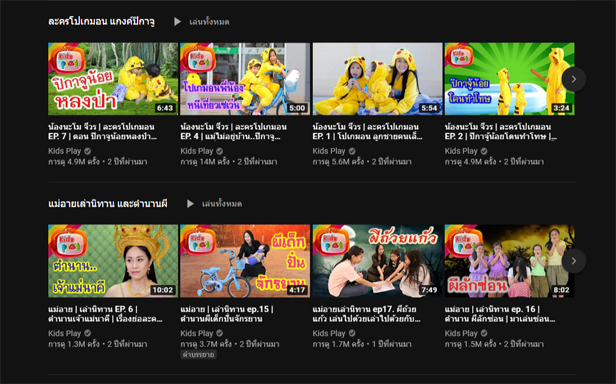Click verified badge under ep17 video
Image resolution: width=616 pixels, height=384 pixels.
tap(352, 333)
